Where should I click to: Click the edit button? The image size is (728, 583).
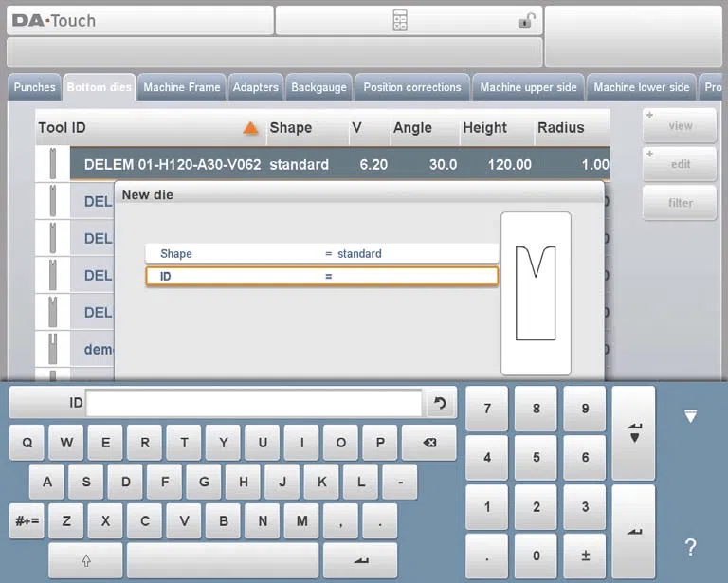coord(680,164)
